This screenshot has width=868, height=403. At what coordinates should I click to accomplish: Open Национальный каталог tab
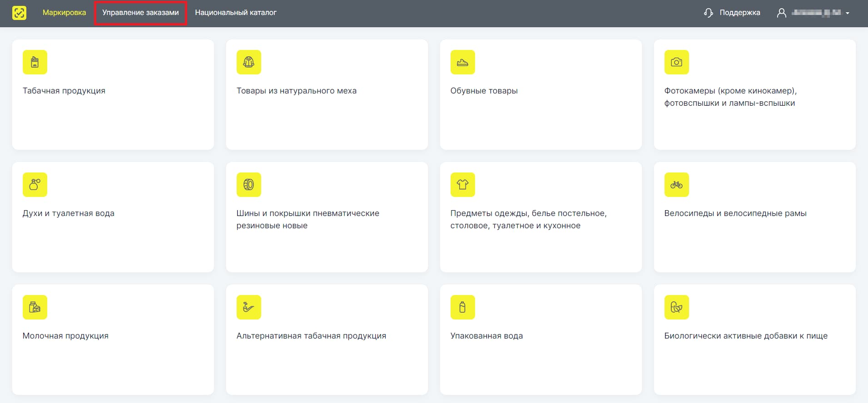tap(236, 13)
